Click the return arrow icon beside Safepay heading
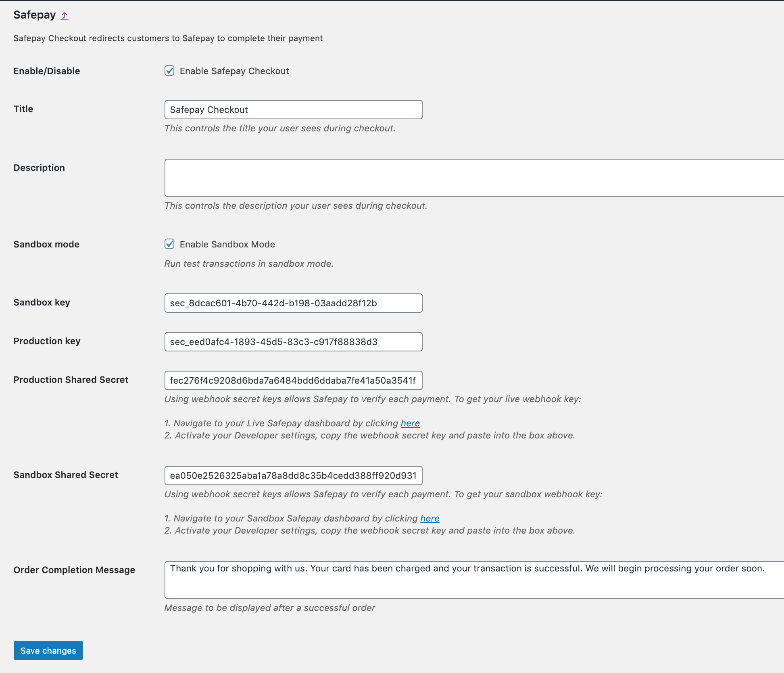 pyautogui.click(x=65, y=16)
